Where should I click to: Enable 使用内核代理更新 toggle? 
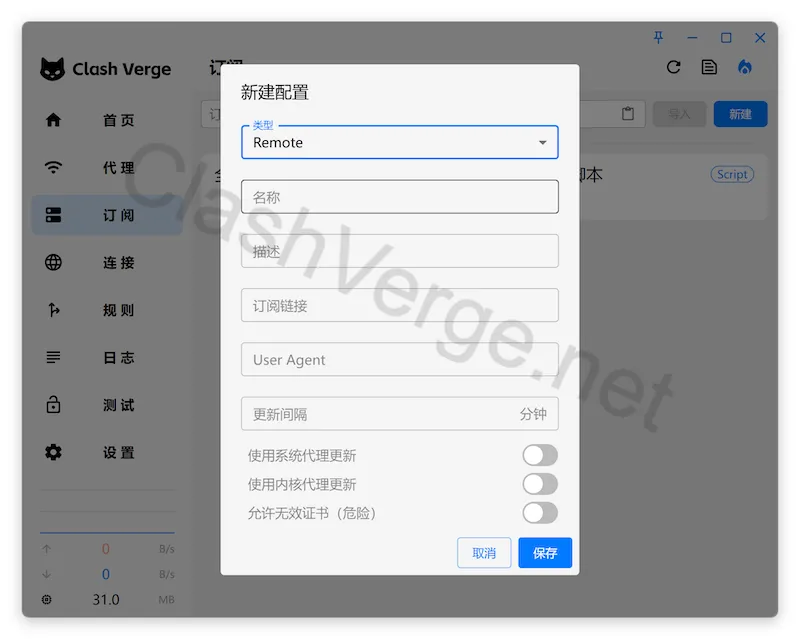click(540, 484)
